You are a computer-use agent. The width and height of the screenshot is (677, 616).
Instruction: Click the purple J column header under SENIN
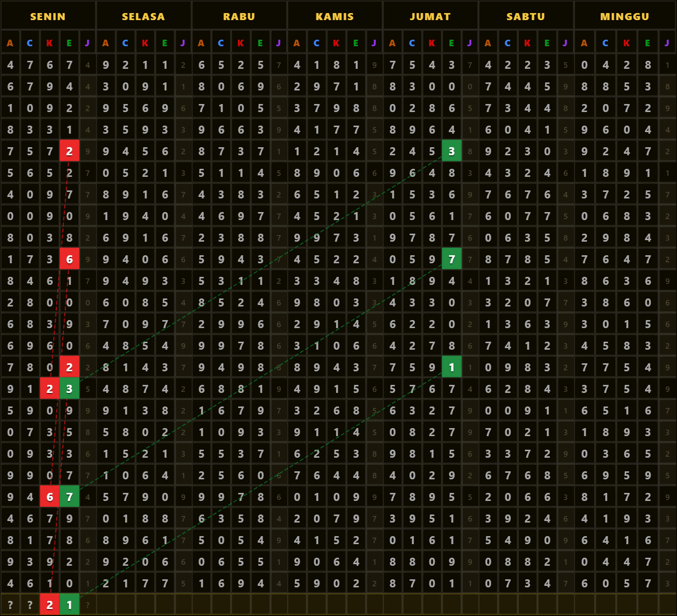pos(87,43)
